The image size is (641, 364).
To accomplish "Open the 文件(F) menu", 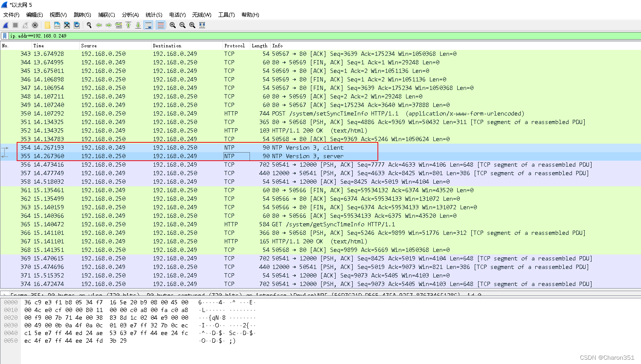I will tap(12, 14).
